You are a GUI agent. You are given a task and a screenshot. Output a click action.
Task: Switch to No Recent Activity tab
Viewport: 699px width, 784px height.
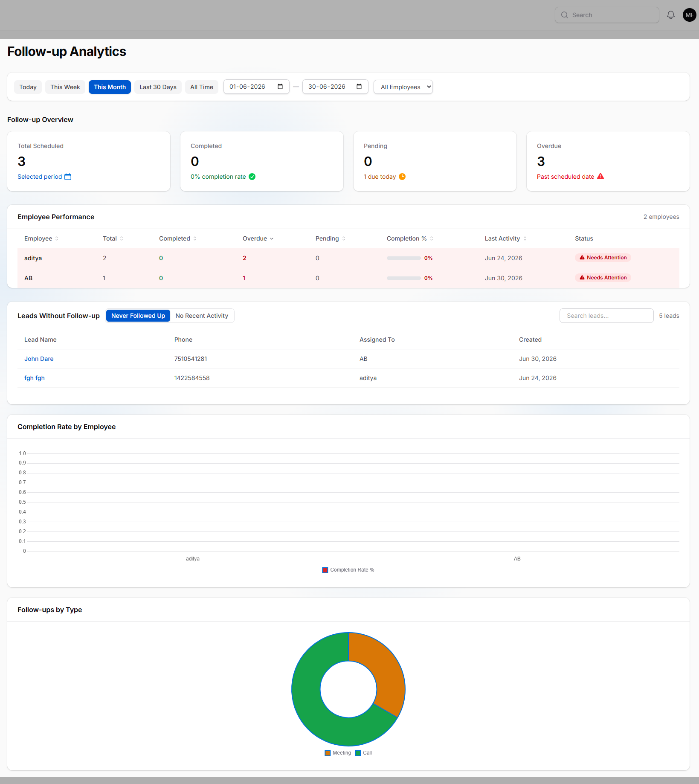tap(202, 316)
